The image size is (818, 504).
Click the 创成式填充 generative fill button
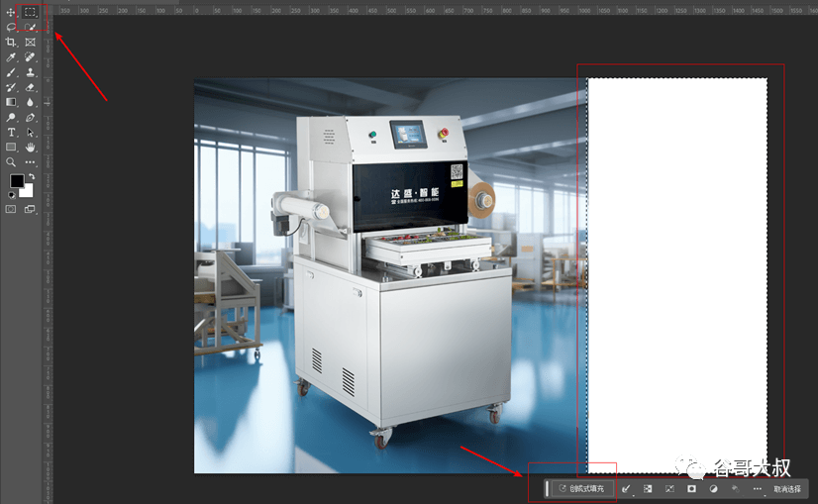[x=582, y=489]
